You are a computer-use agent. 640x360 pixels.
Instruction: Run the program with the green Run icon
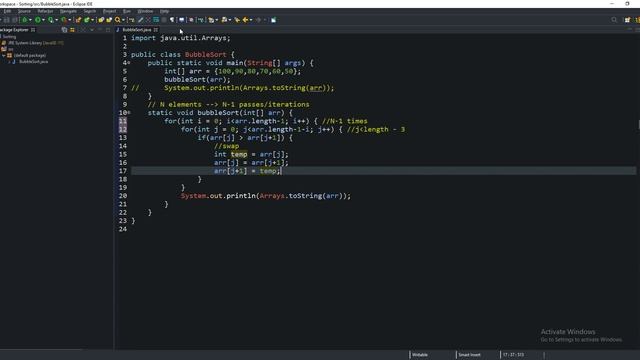(38, 20)
